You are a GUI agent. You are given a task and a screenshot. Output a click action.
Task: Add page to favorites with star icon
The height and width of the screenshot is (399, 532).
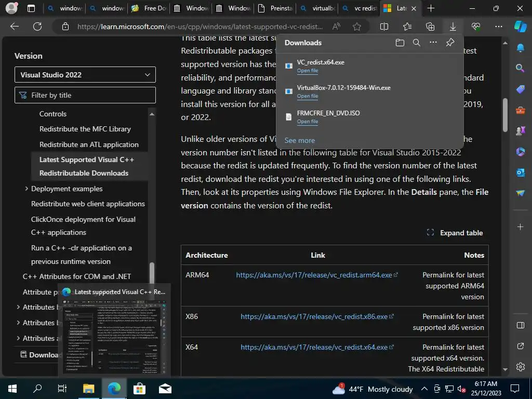356,26
